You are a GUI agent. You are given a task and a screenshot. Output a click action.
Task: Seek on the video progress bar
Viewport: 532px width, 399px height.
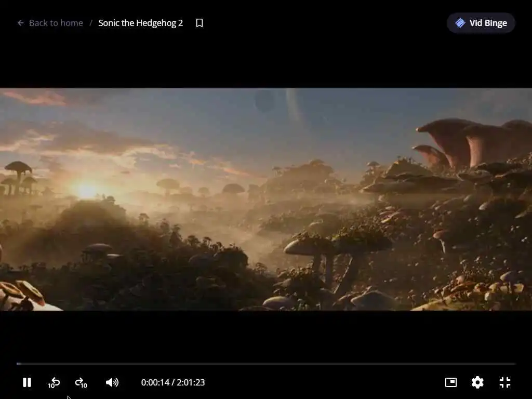[266, 363]
